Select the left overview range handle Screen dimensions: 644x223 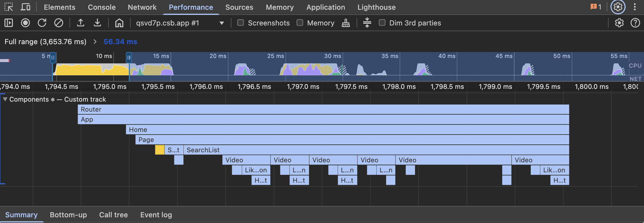53,58
